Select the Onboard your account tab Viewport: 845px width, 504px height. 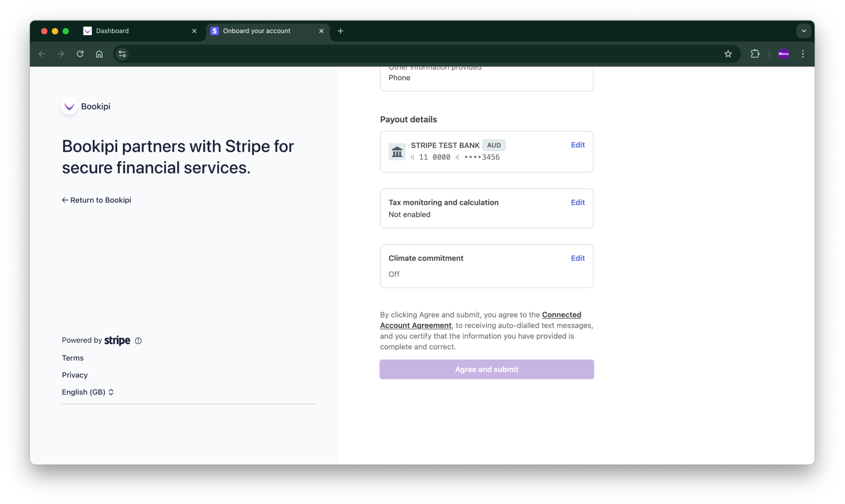click(x=257, y=31)
